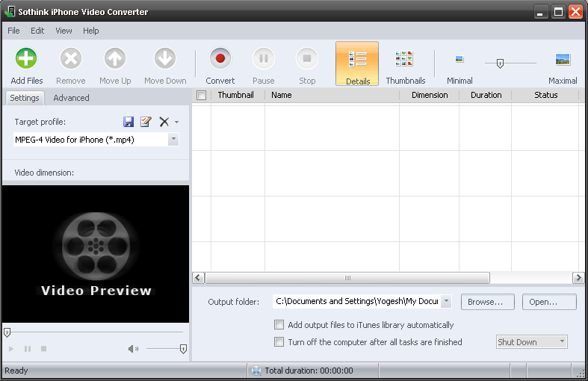Open the Help menu
This screenshot has height=381, width=588.
(90, 31)
